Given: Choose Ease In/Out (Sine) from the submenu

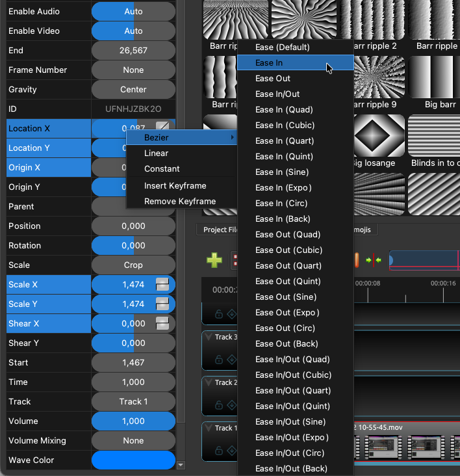Looking at the screenshot, I should [x=290, y=422].
